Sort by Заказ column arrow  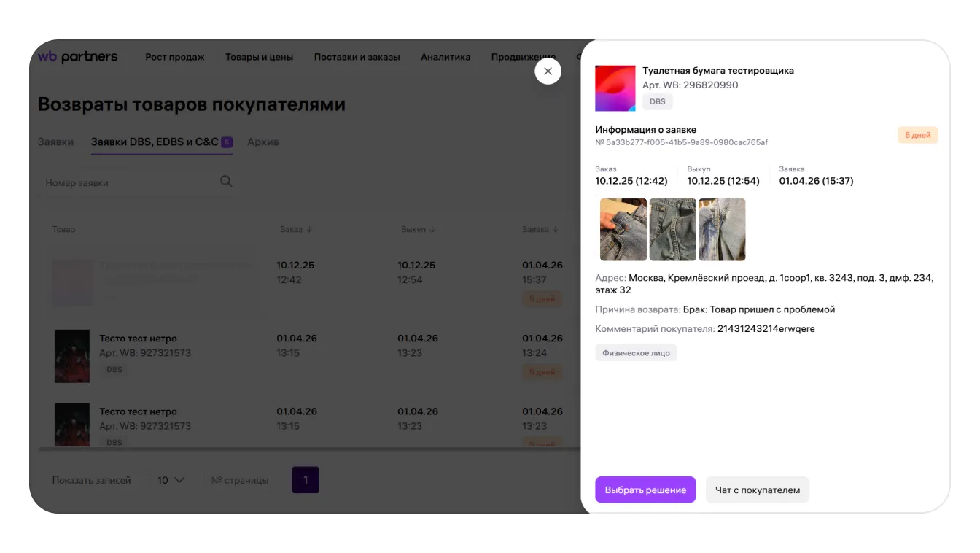309,229
